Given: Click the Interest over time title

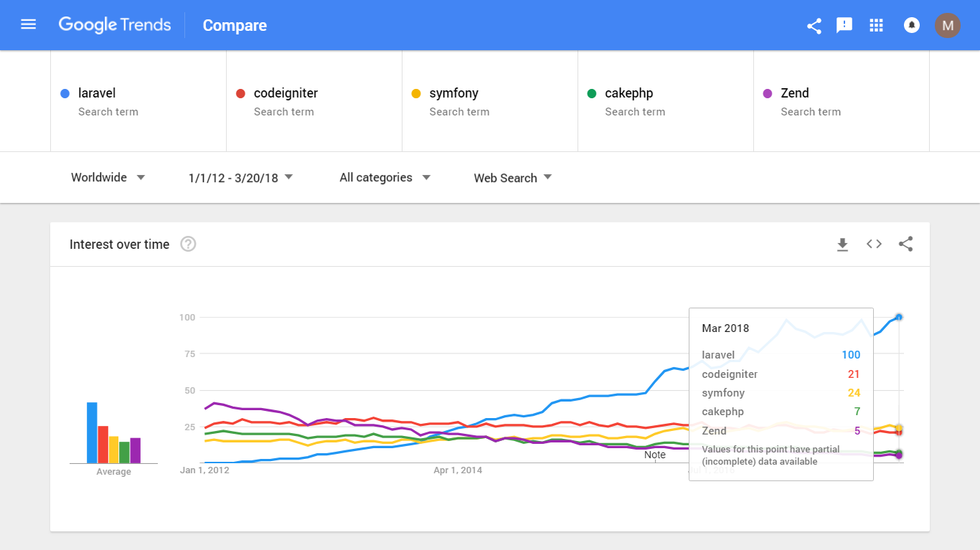Looking at the screenshot, I should pos(120,245).
